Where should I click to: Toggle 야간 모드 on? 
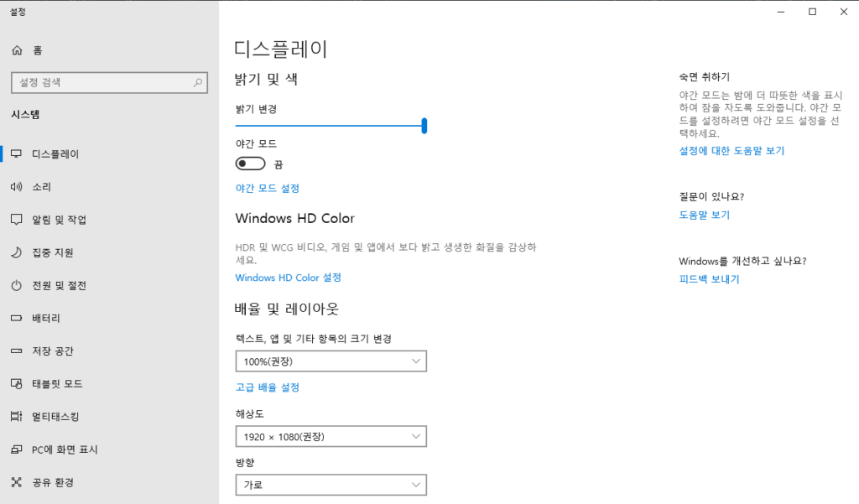(250, 163)
